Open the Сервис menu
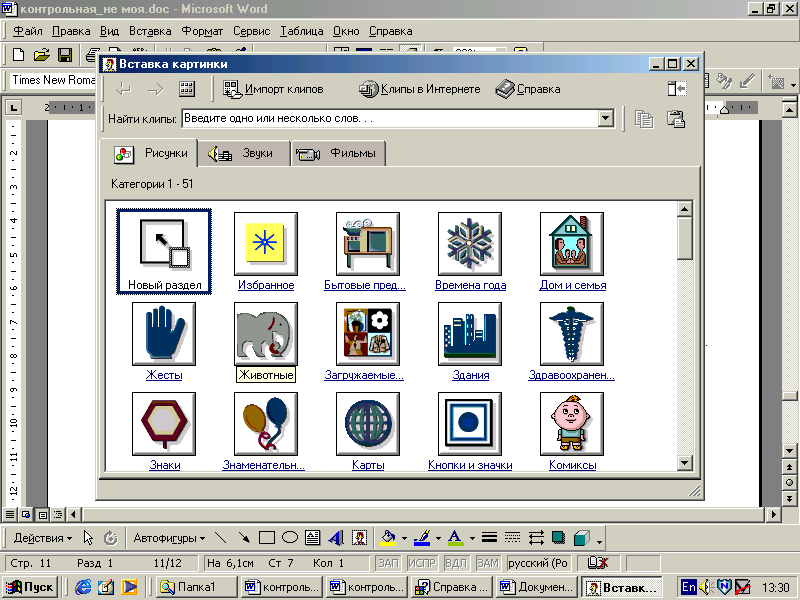Image resolution: width=800 pixels, height=600 pixels. (x=252, y=31)
